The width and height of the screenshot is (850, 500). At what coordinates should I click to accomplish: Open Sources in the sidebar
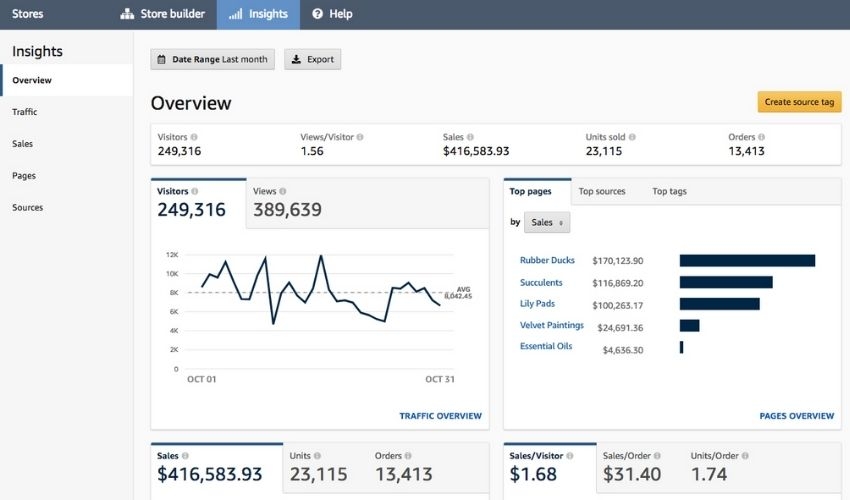point(28,208)
